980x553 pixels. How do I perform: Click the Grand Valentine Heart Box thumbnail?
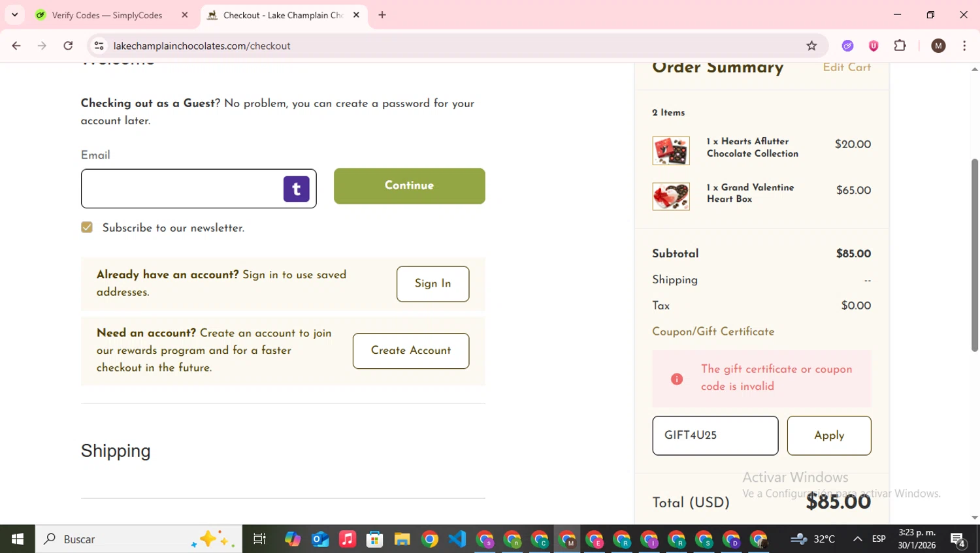tap(671, 197)
